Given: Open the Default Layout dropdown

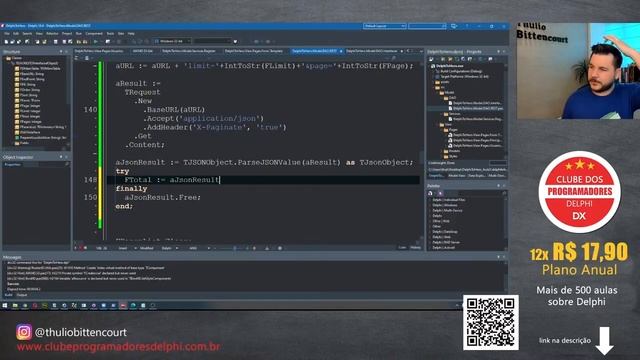Looking at the screenshot, I should 384,26.
